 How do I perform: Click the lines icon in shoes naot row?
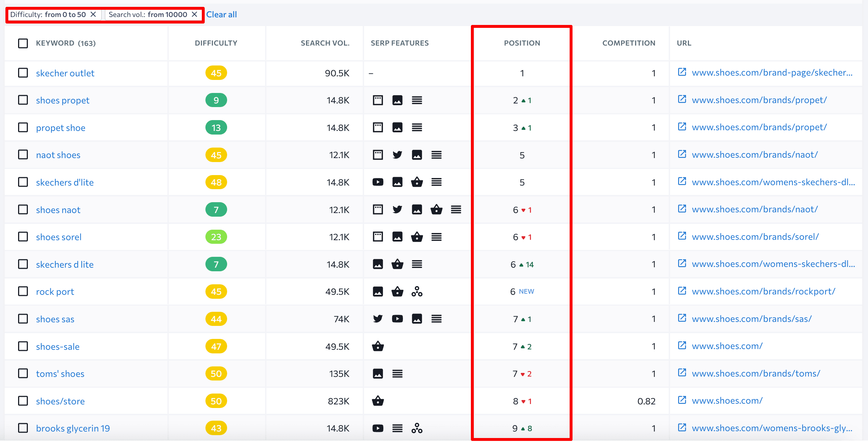(456, 209)
